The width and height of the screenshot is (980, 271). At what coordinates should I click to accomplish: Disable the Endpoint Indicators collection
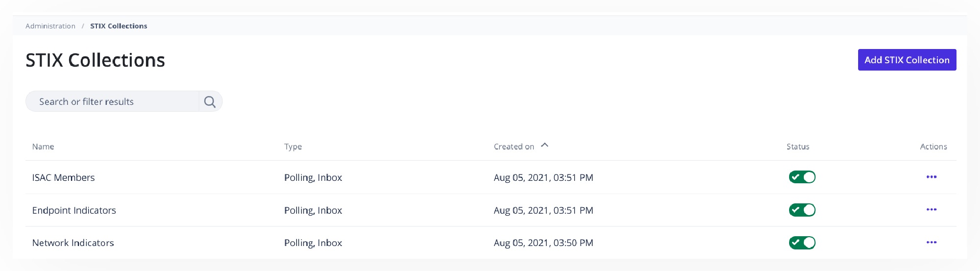click(802, 210)
